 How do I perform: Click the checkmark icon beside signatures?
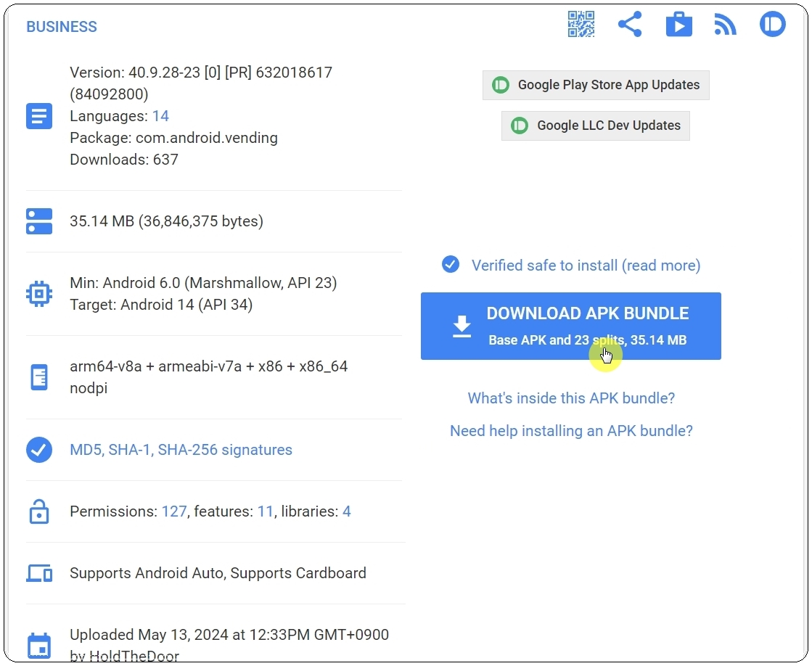click(x=39, y=450)
